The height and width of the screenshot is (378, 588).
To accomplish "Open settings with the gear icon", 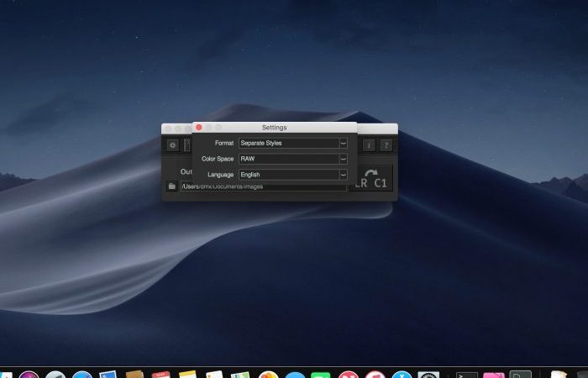I will pyautogui.click(x=172, y=145).
